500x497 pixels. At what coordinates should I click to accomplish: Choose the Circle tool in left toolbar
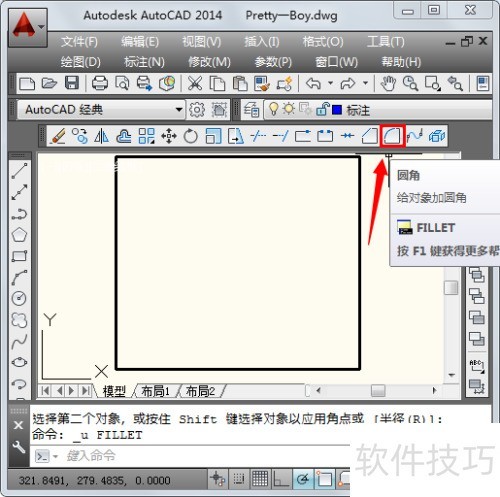[19, 298]
